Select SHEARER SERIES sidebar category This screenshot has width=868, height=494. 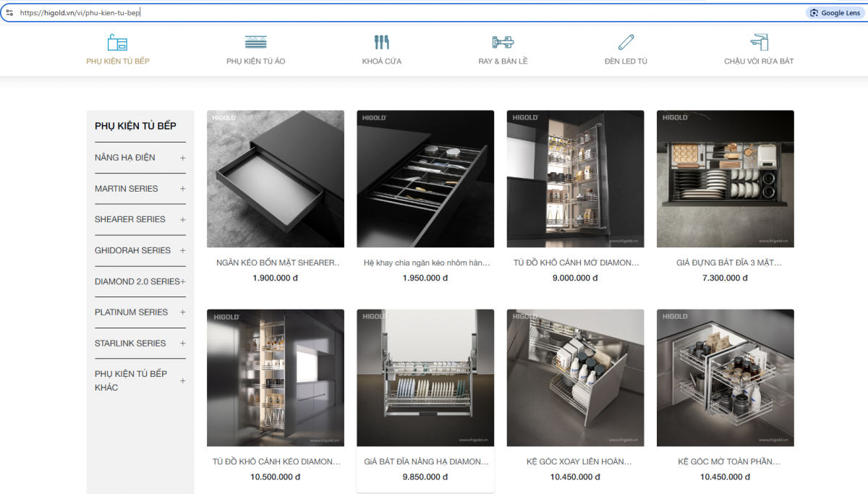point(130,219)
